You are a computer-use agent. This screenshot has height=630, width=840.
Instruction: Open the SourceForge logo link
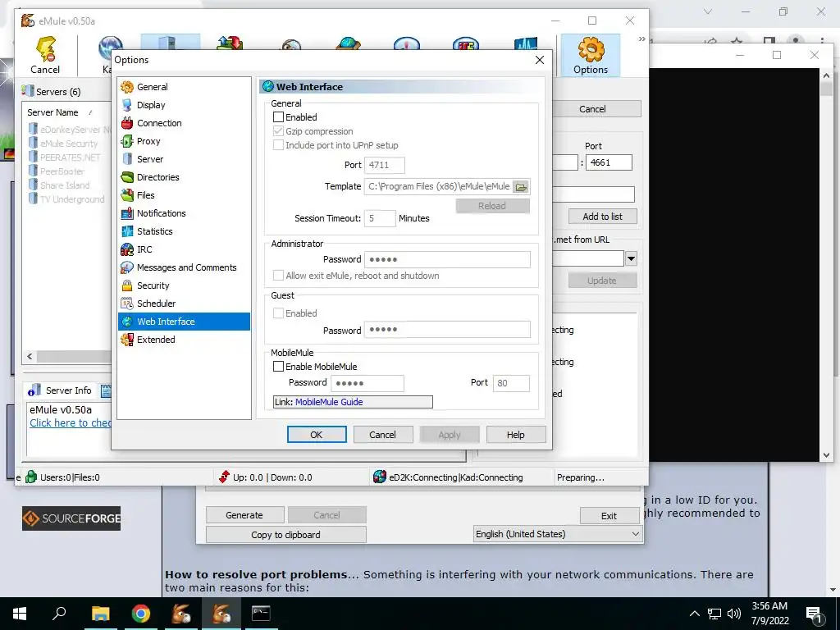71,518
